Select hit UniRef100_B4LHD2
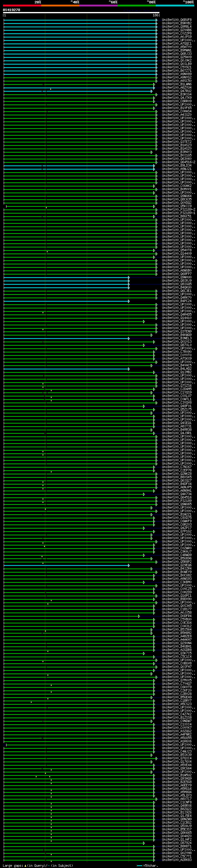This screenshot has width=197, height=868. pyautogui.click(x=177, y=369)
